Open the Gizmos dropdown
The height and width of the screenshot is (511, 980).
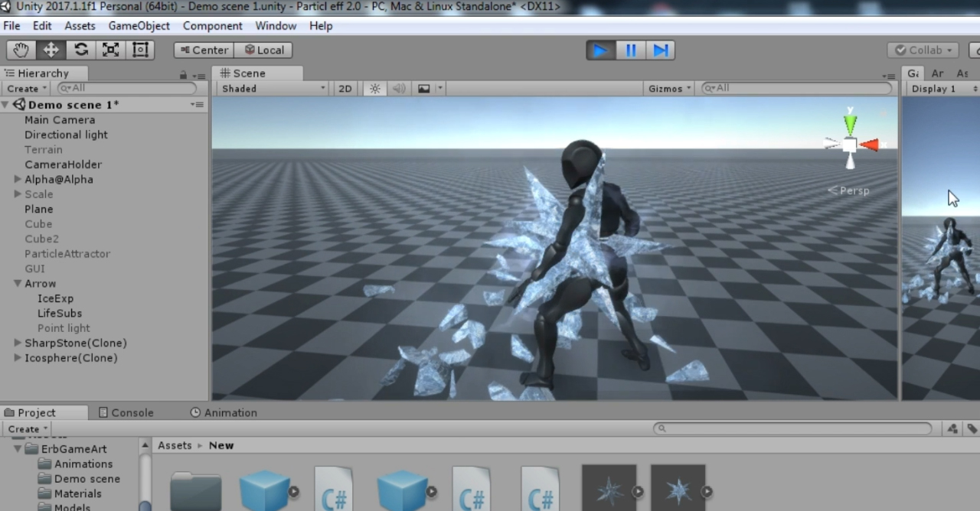tap(670, 89)
